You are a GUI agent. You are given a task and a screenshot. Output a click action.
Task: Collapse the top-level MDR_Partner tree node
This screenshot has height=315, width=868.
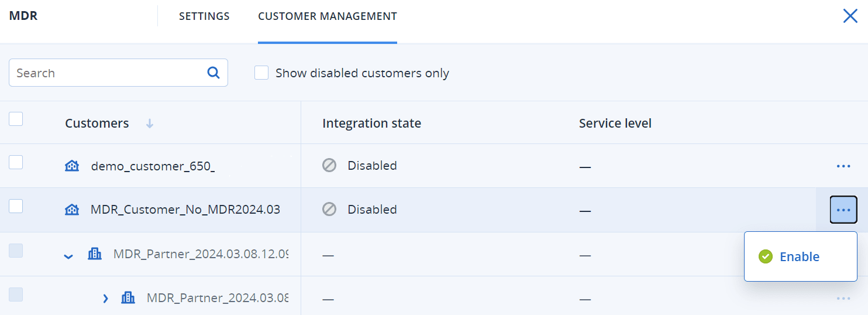(x=68, y=255)
